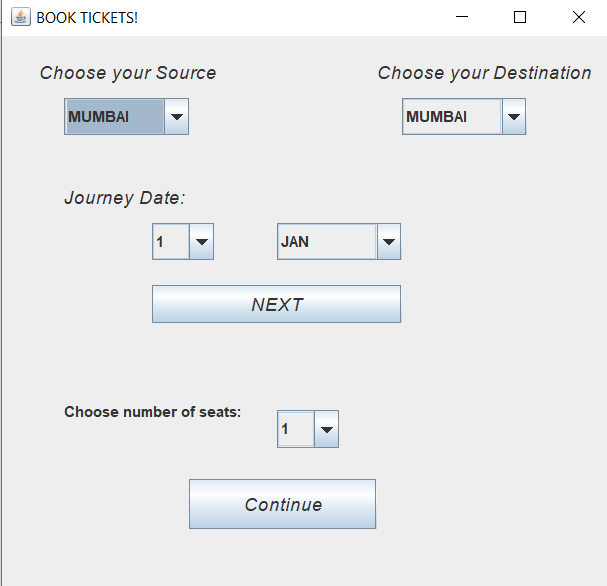This screenshot has width=607, height=586.
Task: Click the day value 1 in the date box
Action: pyautogui.click(x=170, y=241)
